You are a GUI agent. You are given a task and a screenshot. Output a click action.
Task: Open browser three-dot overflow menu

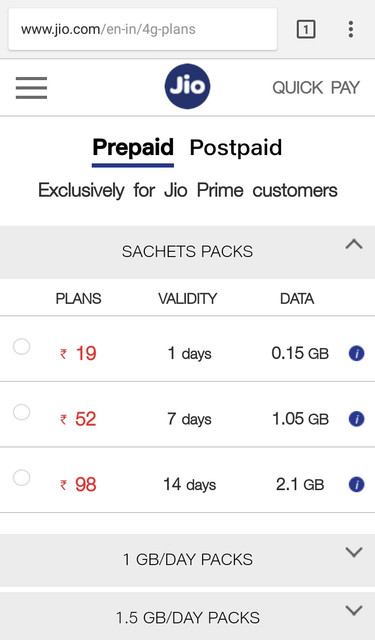[351, 29]
